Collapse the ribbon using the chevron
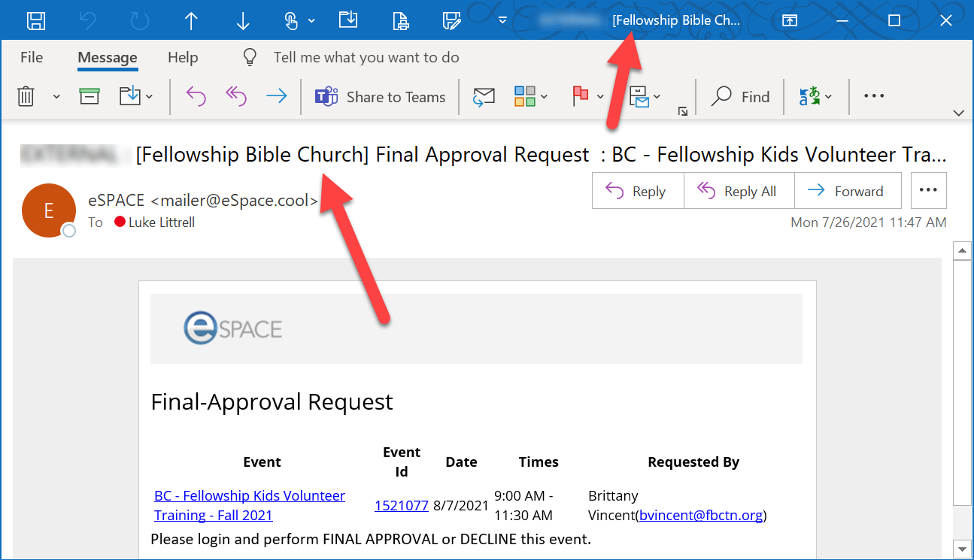 [x=958, y=113]
